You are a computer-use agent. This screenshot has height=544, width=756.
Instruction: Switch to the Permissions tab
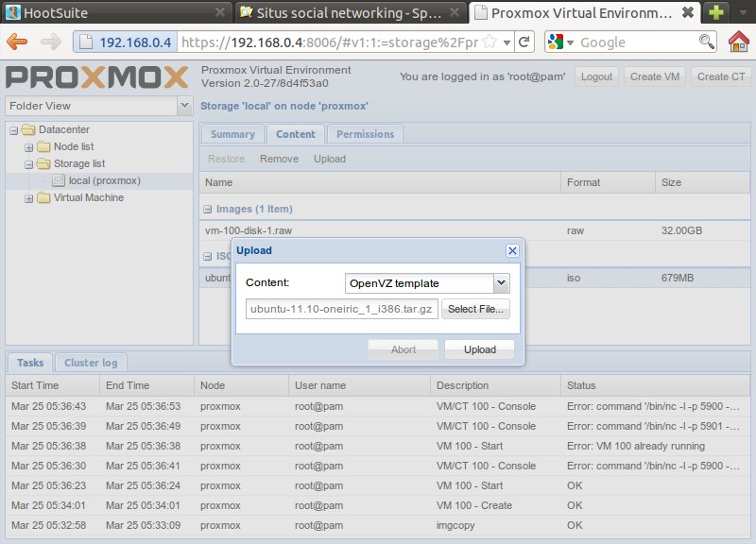click(365, 134)
